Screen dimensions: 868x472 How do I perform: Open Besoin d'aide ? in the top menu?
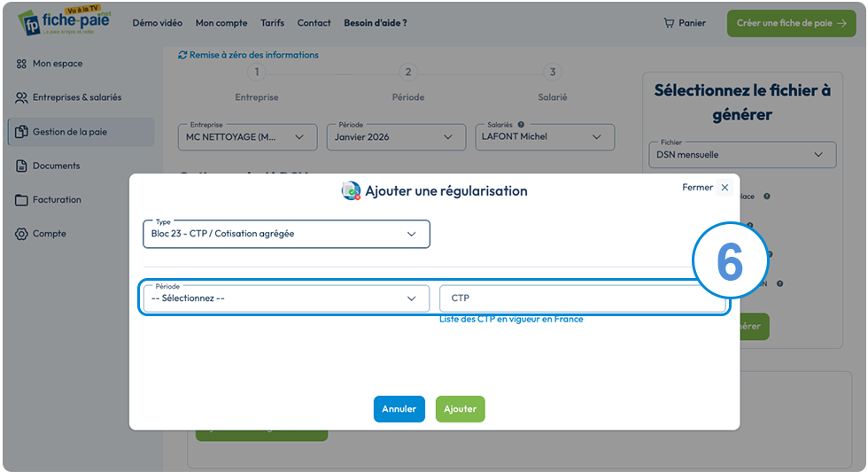(376, 23)
